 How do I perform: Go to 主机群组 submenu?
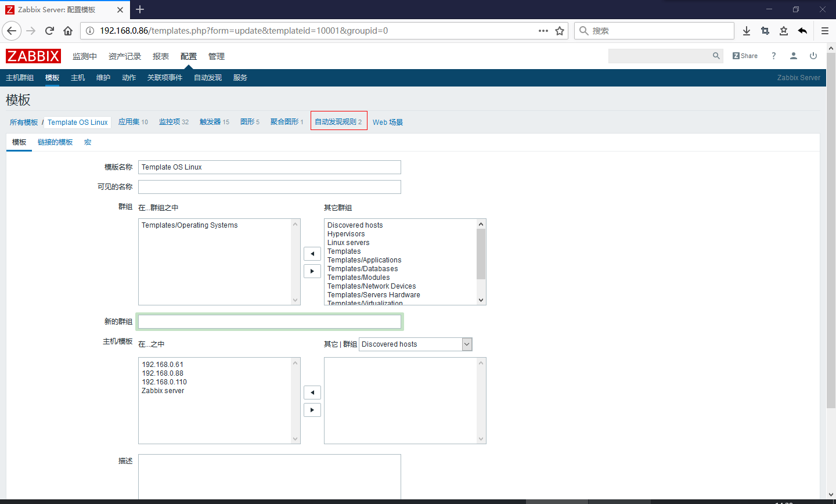20,78
